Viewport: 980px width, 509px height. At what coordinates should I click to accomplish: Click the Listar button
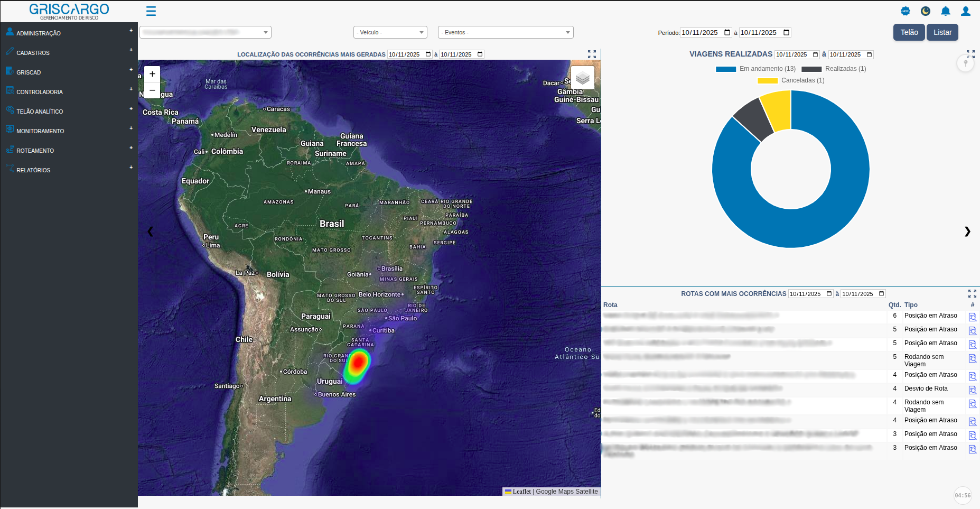942,32
